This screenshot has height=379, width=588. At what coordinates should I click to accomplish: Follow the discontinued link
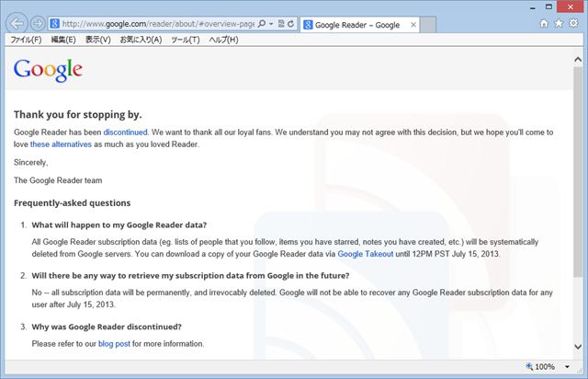coord(125,132)
